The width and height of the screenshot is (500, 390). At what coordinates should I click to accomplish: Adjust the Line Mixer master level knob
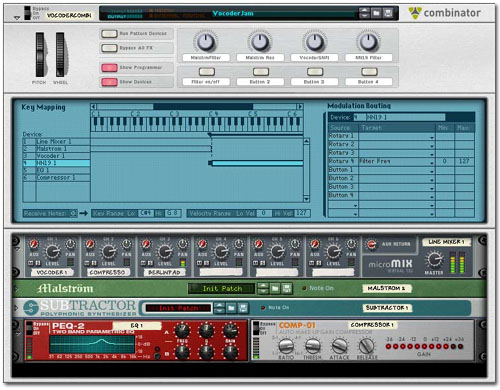coord(434,259)
